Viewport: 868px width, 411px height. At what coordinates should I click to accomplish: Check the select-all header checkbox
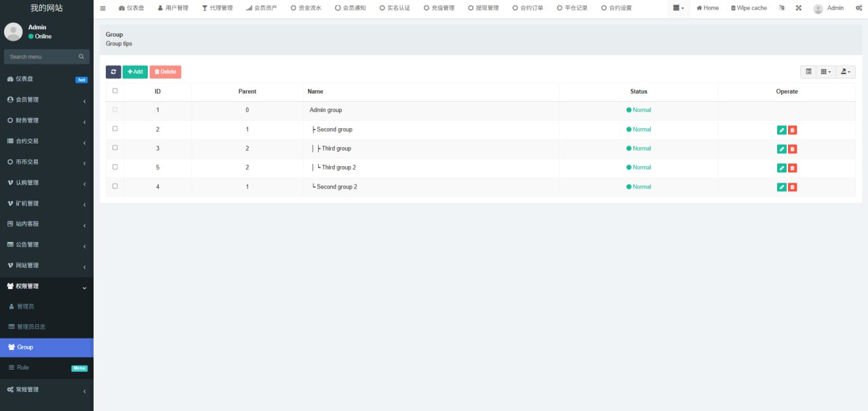(x=115, y=91)
